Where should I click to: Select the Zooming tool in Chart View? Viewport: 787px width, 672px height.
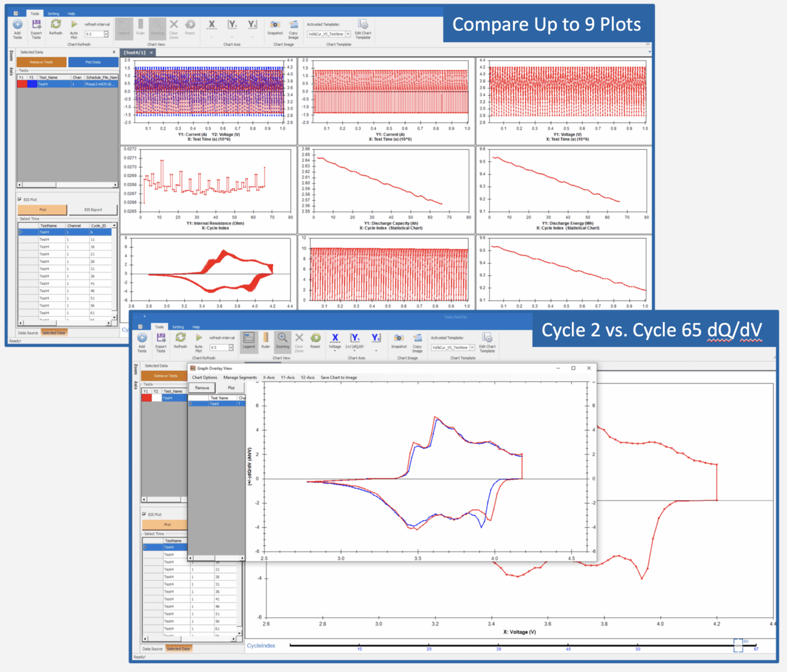pos(157,27)
